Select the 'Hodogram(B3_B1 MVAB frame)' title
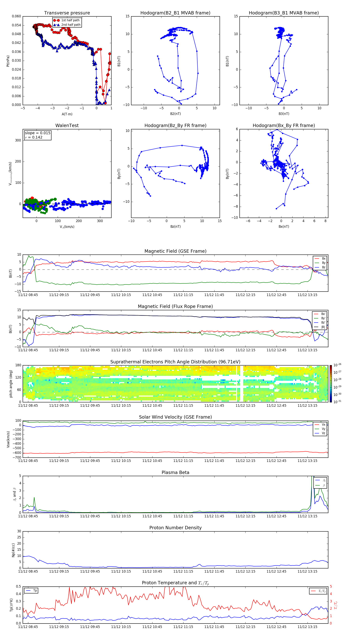This screenshot has height=644, width=351. pos(284,13)
